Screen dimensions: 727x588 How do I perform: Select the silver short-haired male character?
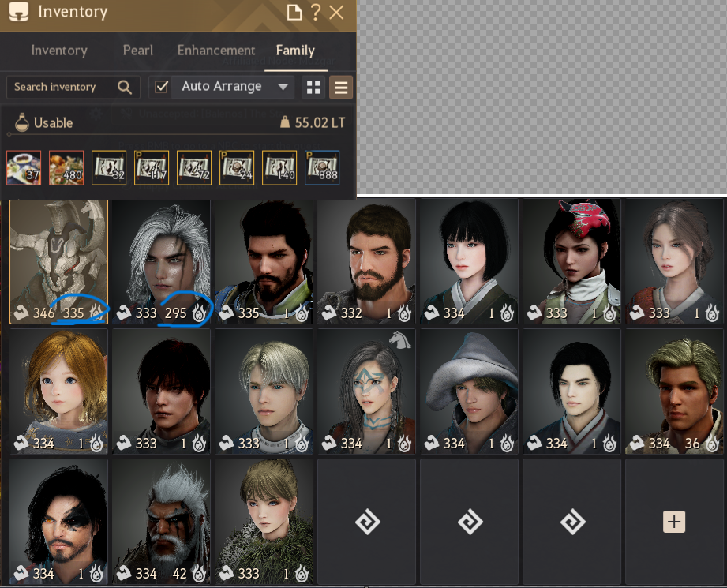264,391
